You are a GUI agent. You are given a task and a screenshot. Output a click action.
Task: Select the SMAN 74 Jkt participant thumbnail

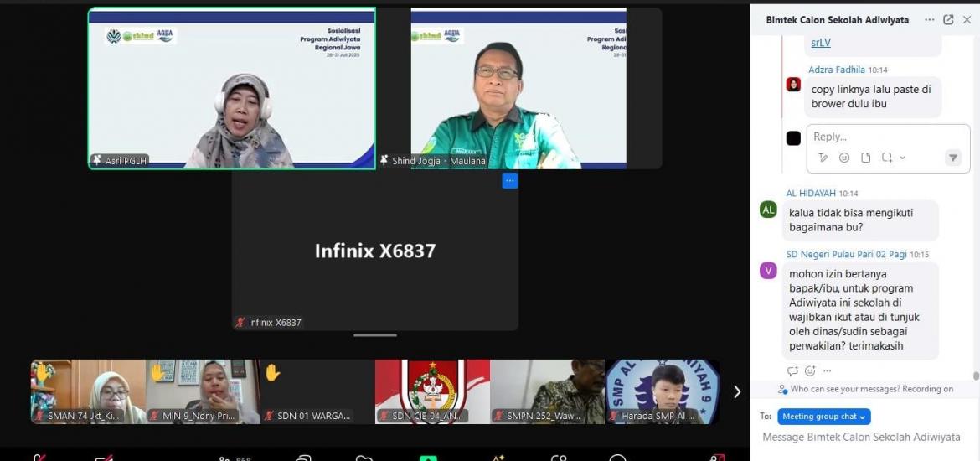(88, 391)
